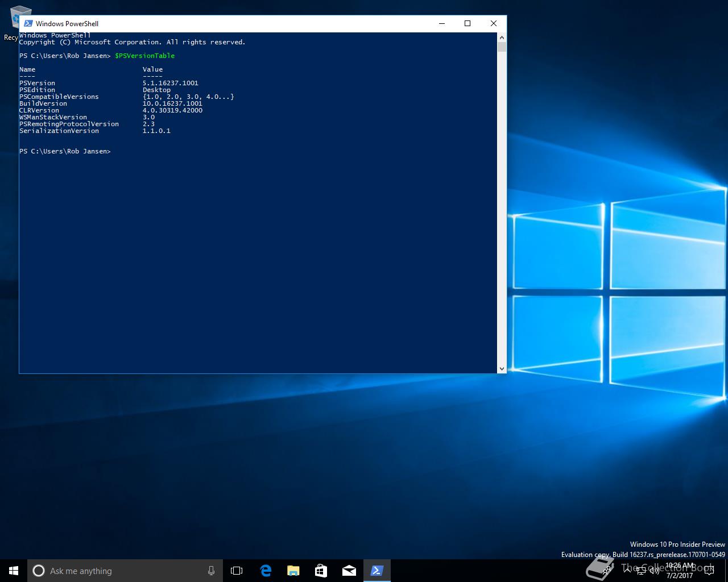Open Task View from the taskbar
This screenshot has height=582, width=728.
pyautogui.click(x=237, y=571)
